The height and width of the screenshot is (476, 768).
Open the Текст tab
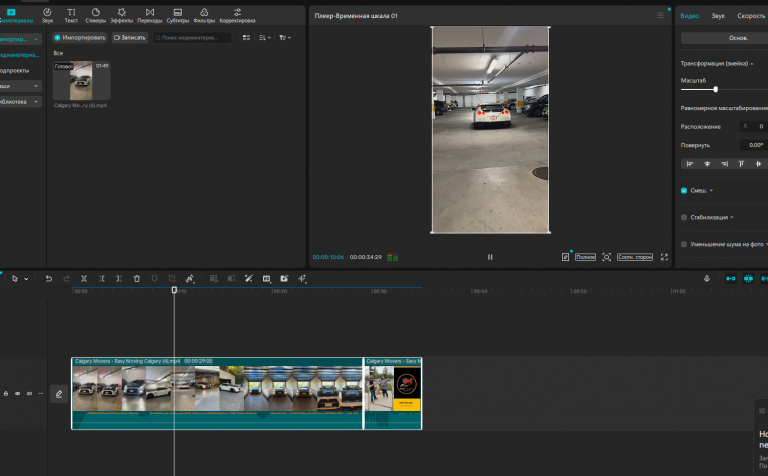click(x=71, y=15)
